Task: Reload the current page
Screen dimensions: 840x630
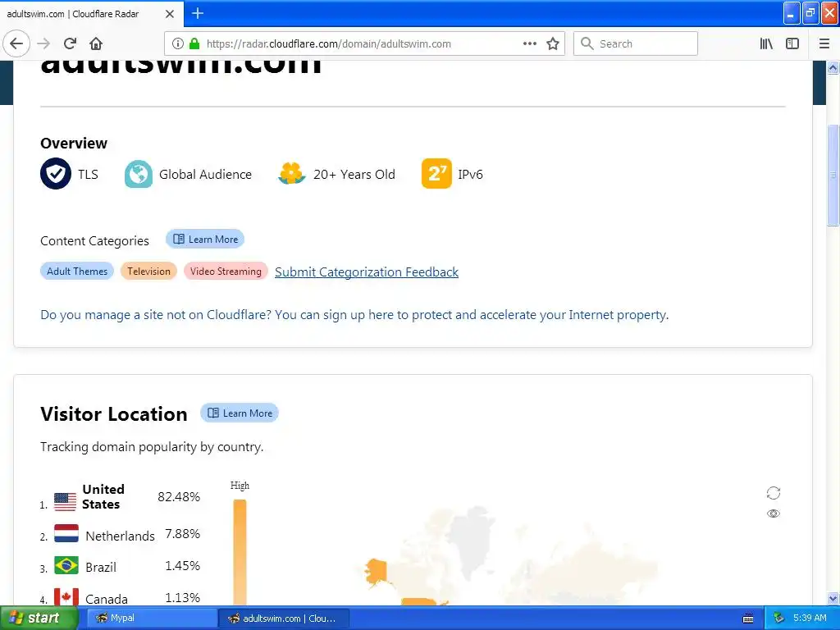Action: tap(70, 43)
